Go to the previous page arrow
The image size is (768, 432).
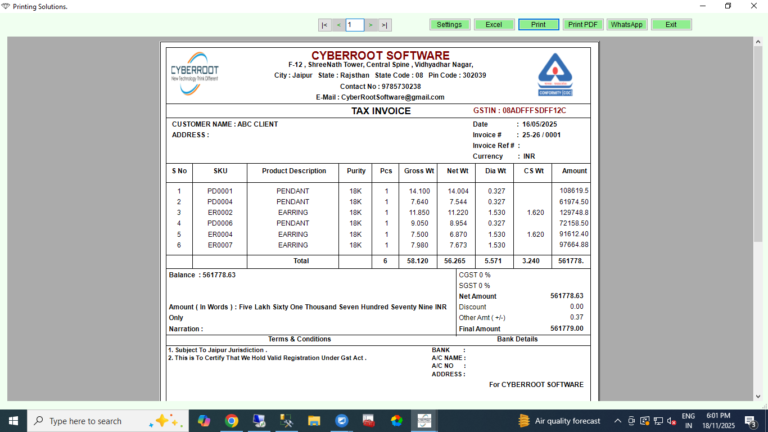coord(338,25)
